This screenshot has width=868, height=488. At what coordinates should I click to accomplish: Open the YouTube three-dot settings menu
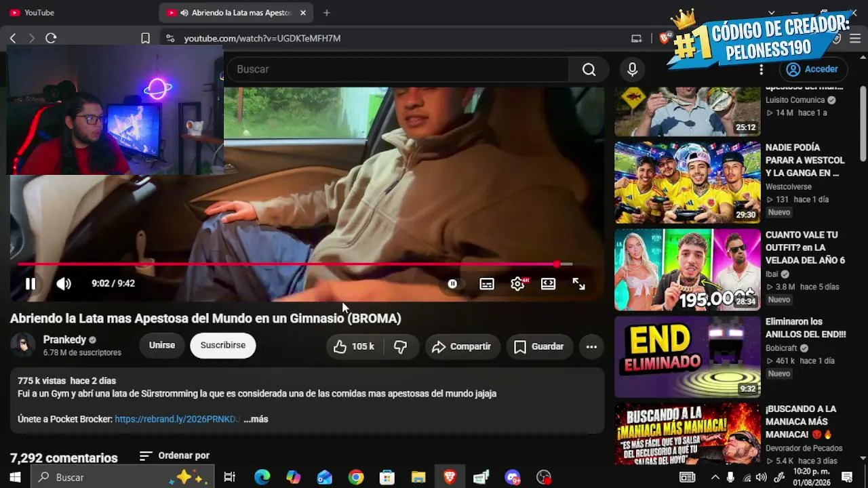(x=762, y=69)
